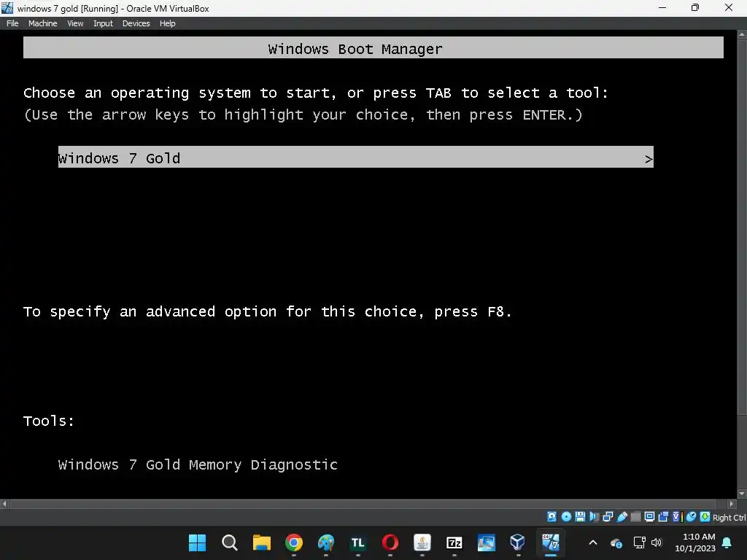This screenshot has width=747, height=560.
Task: Open the View menu
Action: point(75,23)
